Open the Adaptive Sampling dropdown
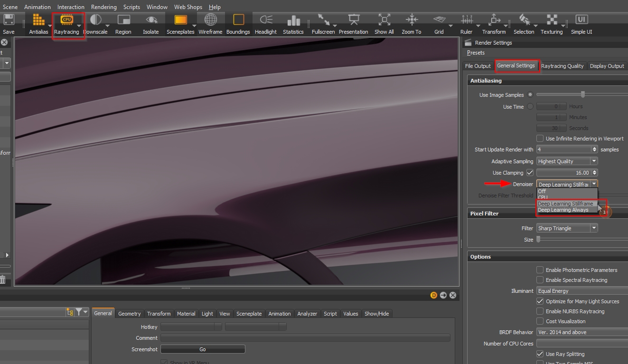The width and height of the screenshot is (628, 364). point(567,161)
